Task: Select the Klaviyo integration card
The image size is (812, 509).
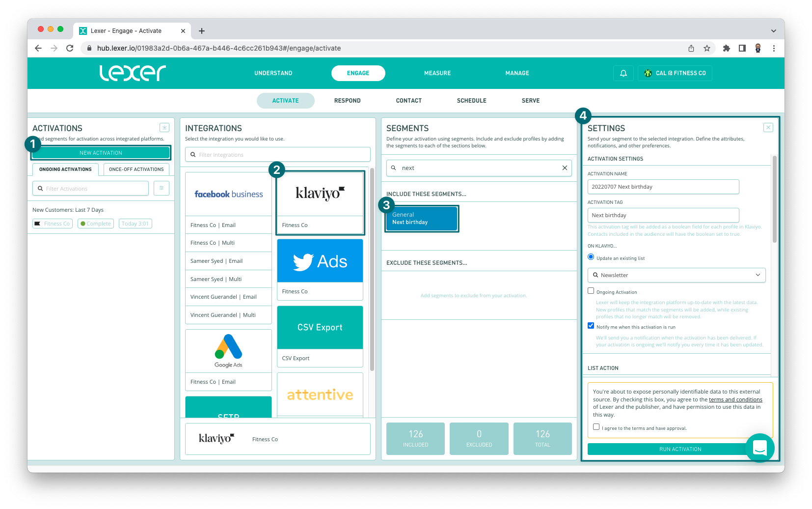Action: pyautogui.click(x=320, y=202)
